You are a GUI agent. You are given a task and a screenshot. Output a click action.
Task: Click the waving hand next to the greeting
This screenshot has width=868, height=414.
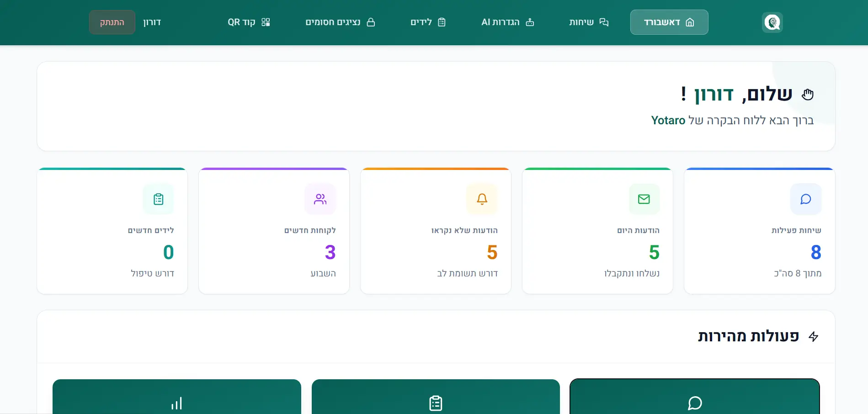[x=807, y=94]
